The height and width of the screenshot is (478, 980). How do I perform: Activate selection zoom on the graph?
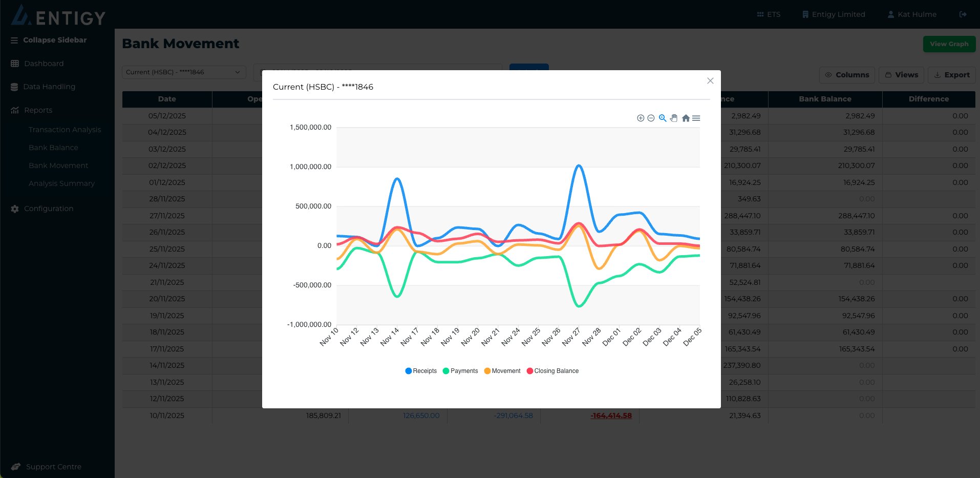[x=662, y=118]
